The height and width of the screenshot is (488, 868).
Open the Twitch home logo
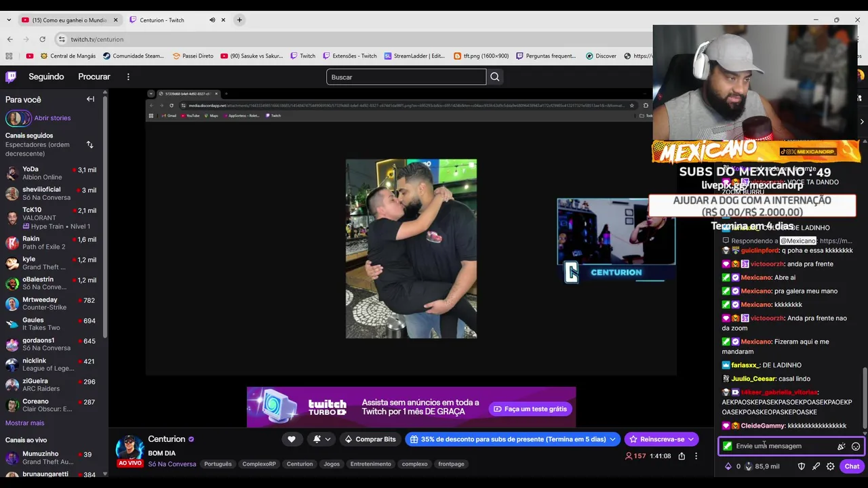[11, 77]
